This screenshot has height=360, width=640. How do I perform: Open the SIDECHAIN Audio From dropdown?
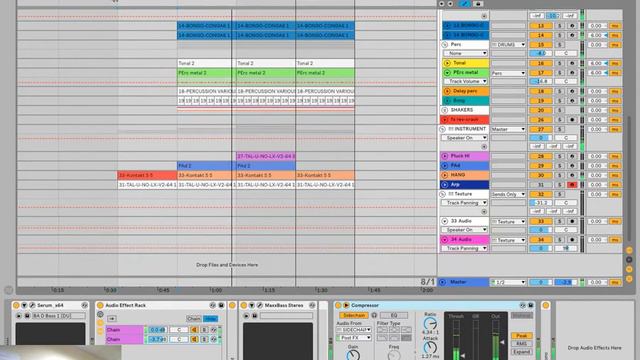tap(353, 329)
